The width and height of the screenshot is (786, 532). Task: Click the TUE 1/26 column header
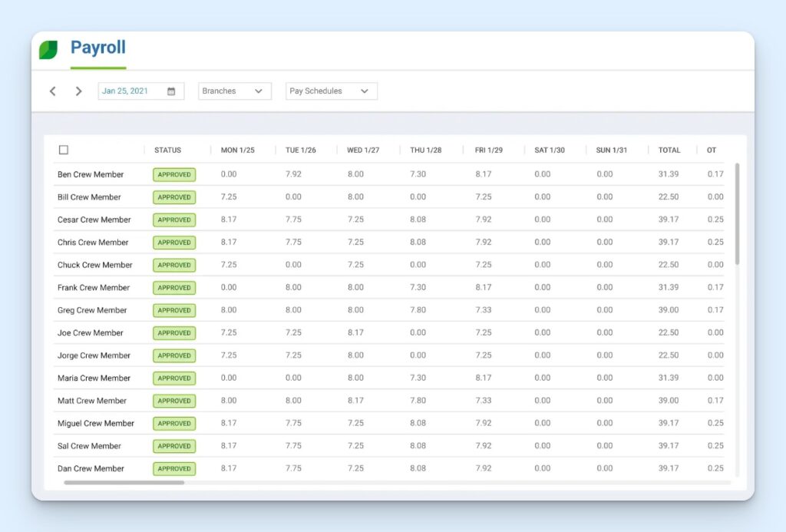[301, 150]
